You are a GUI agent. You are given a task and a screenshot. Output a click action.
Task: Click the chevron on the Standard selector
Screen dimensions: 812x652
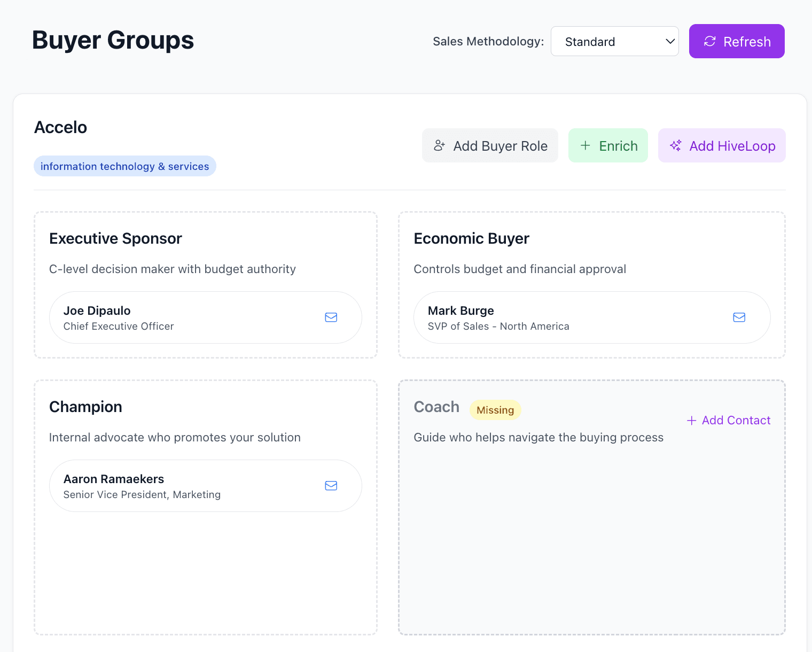pos(669,41)
